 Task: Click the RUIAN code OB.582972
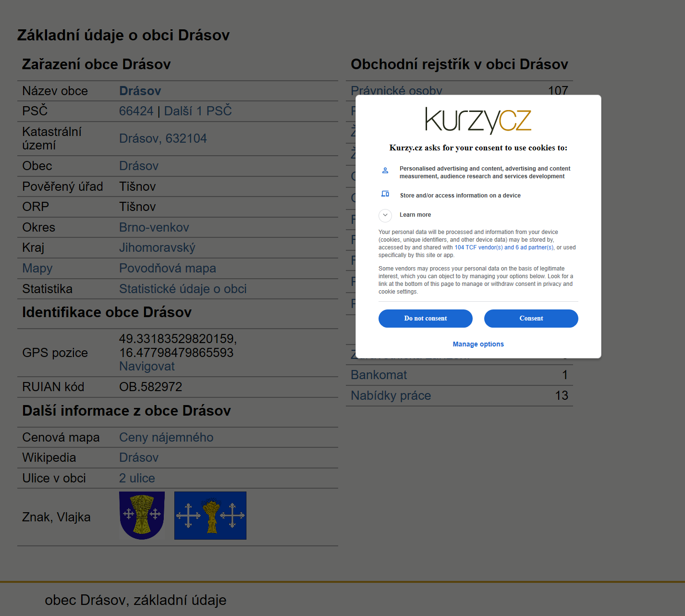click(x=150, y=387)
